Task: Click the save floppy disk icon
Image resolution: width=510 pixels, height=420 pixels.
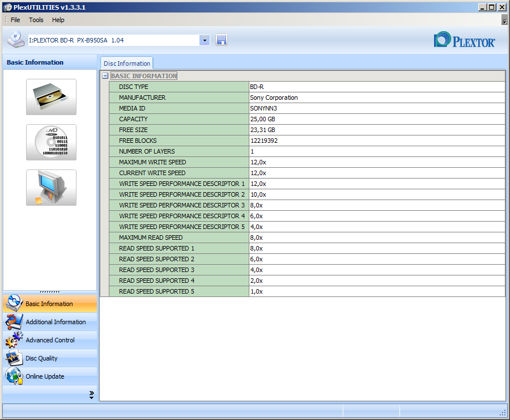Action: tap(221, 40)
